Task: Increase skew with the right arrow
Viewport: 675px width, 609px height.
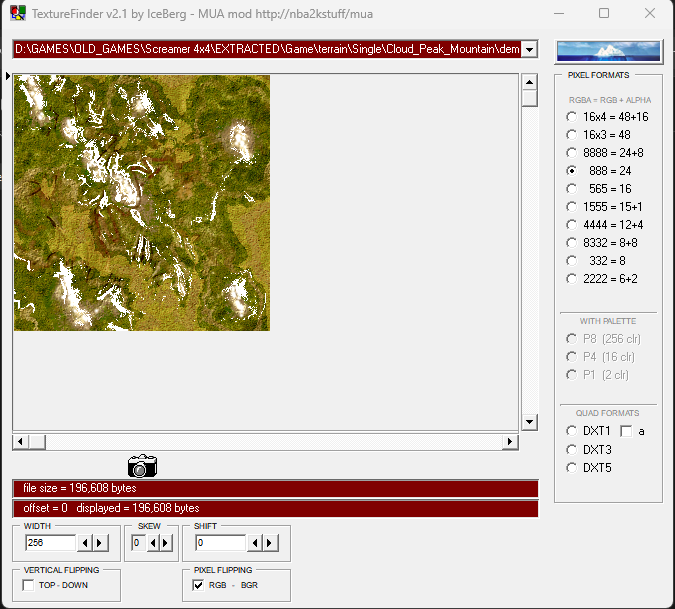Action: coord(166,543)
